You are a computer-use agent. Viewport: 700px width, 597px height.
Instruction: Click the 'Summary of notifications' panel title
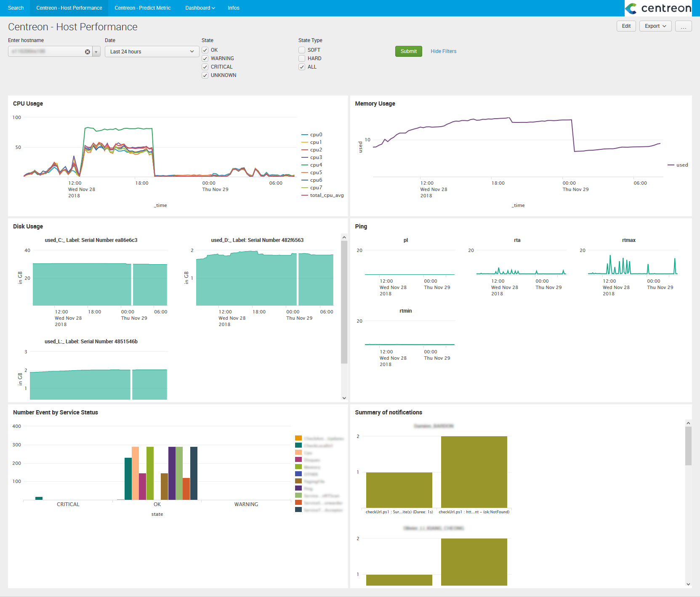(389, 412)
